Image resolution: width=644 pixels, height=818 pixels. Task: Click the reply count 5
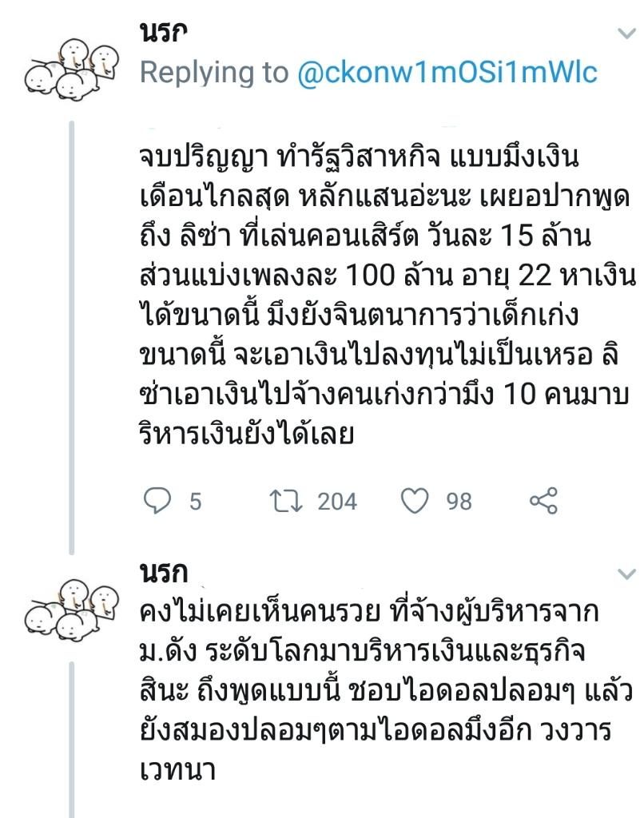pos(195,502)
